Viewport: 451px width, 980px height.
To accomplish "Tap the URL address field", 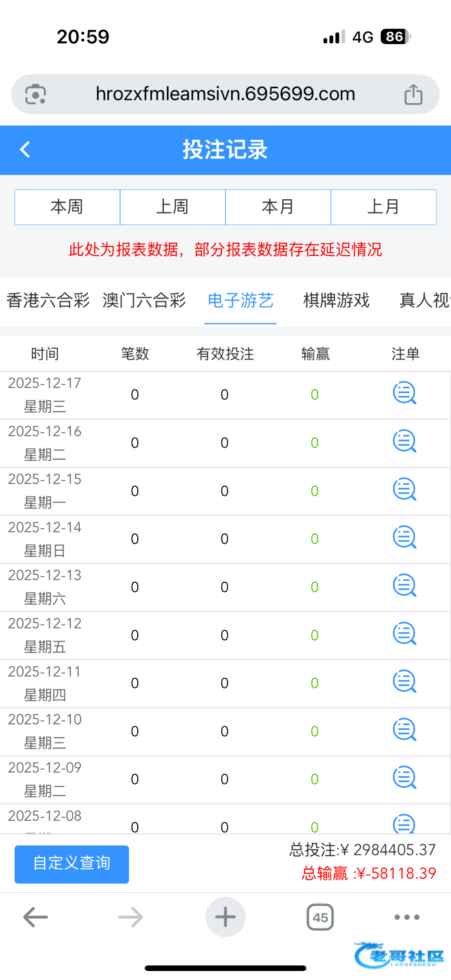I will (x=225, y=94).
